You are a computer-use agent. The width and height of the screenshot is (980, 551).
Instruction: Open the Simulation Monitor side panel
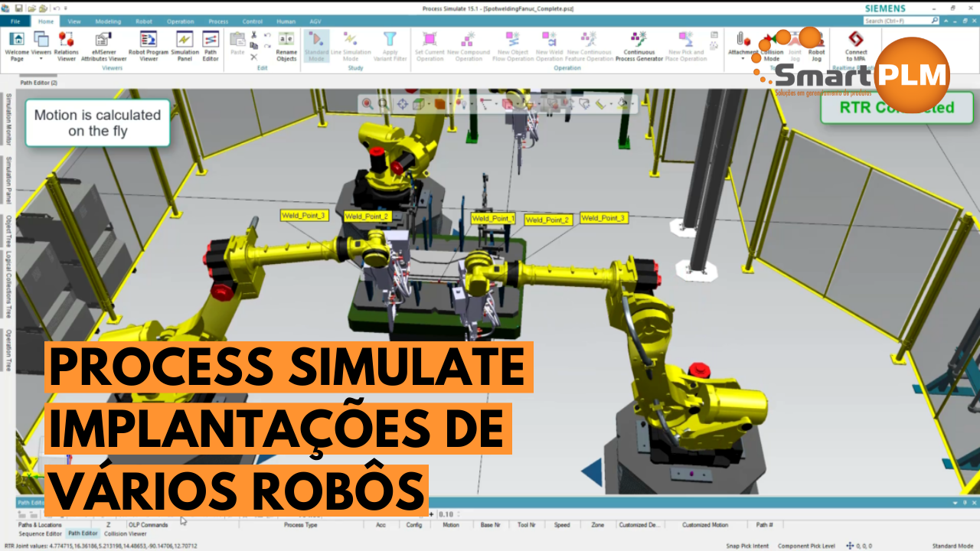tap(8, 118)
